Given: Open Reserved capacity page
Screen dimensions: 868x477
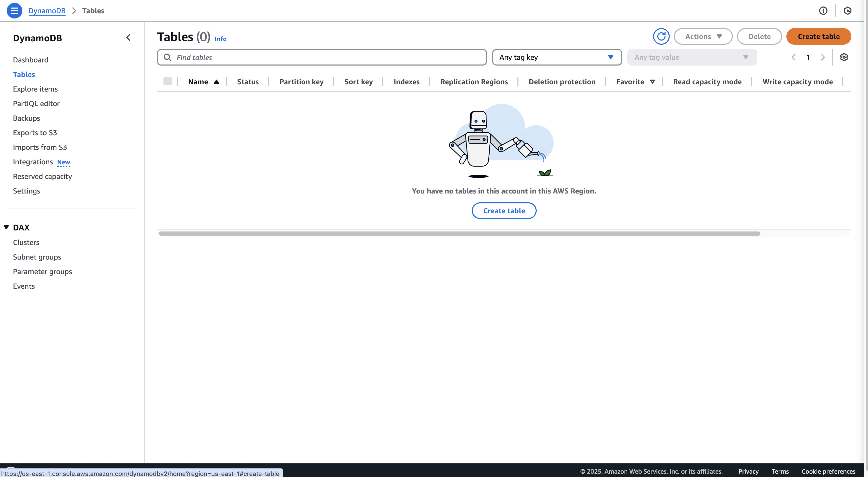Looking at the screenshot, I should click(42, 176).
